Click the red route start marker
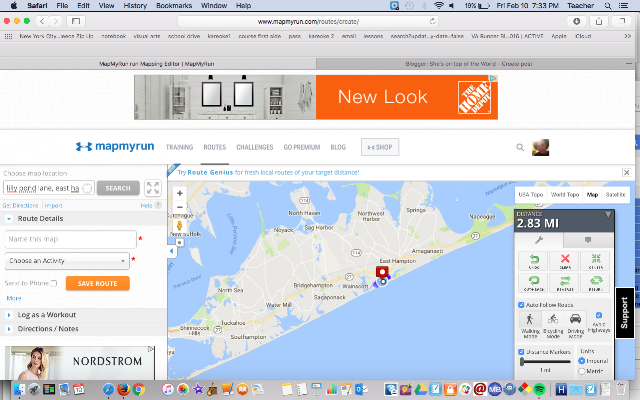Screen dimensions: 640x400 pos(382,272)
